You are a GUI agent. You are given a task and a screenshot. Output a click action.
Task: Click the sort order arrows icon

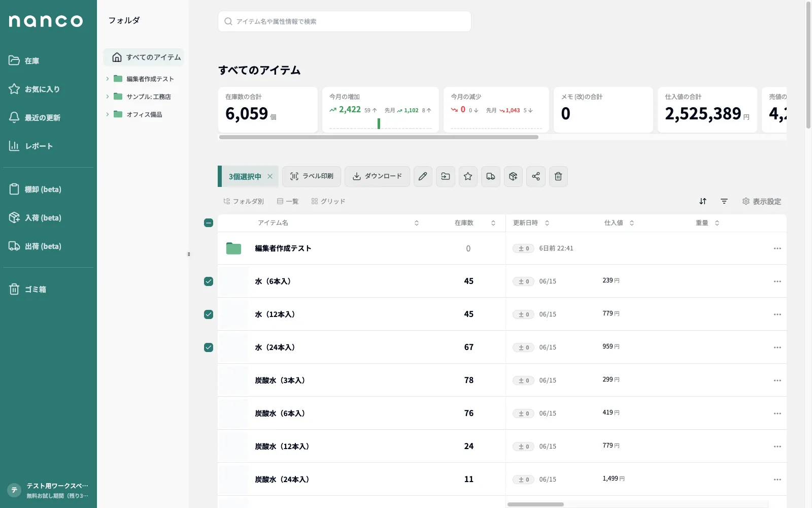click(x=703, y=201)
